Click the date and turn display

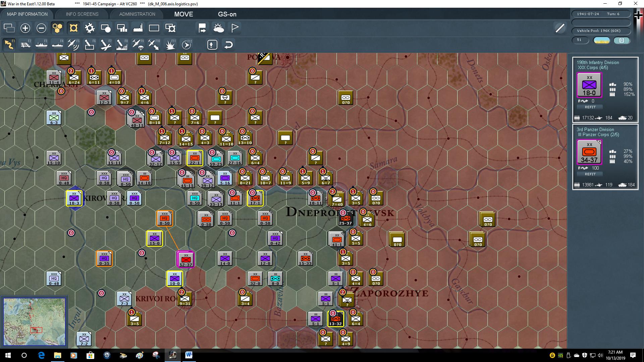coord(601,14)
